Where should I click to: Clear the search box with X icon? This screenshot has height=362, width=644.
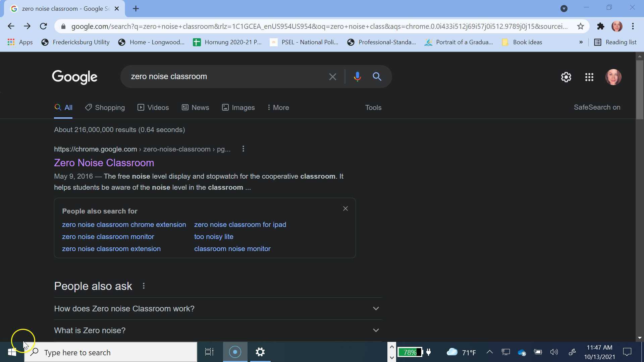pyautogui.click(x=332, y=77)
